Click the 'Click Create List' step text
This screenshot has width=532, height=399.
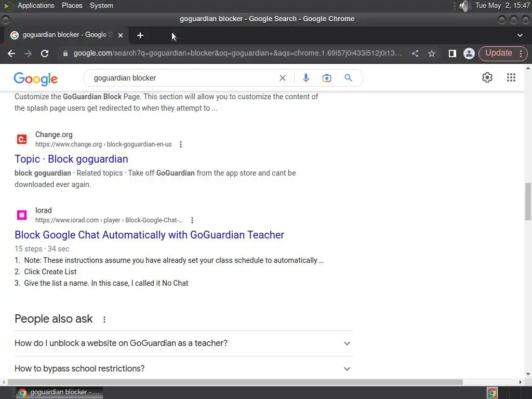[x=50, y=272]
